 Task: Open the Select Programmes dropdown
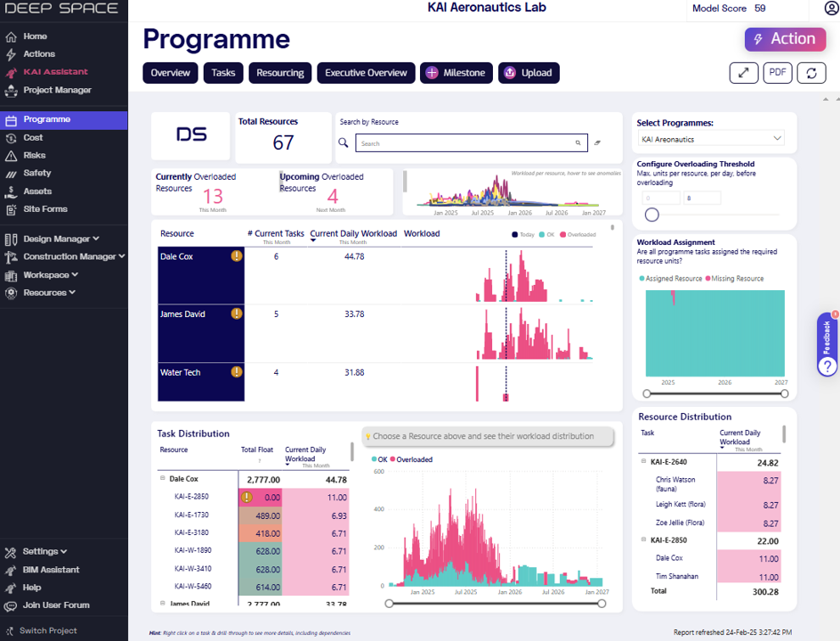[x=711, y=139]
